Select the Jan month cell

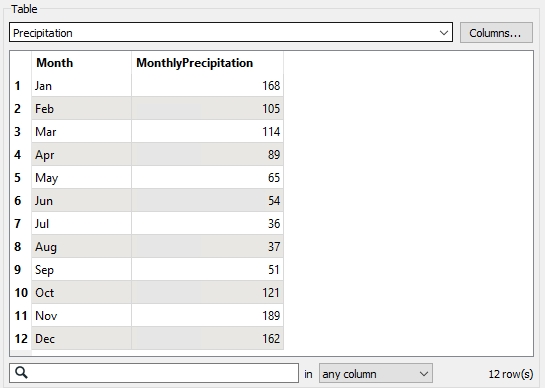click(81, 86)
